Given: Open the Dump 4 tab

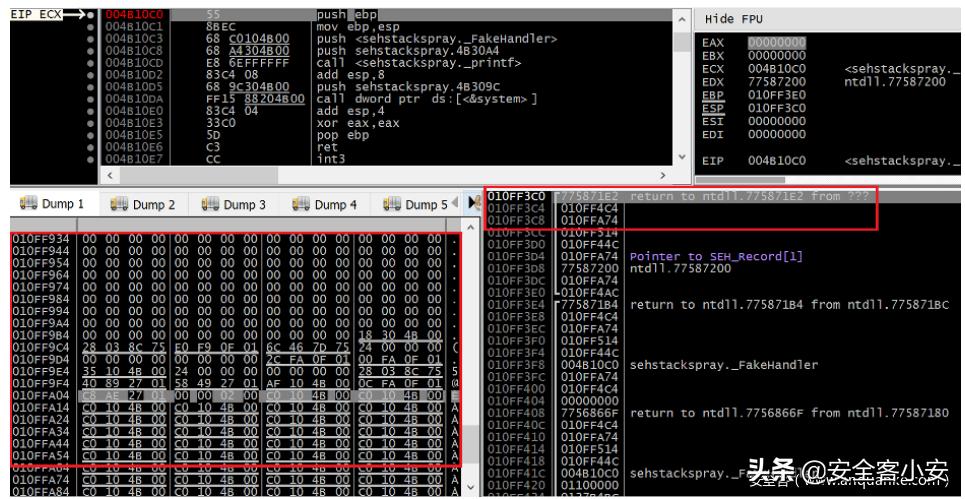Looking at the screenshot, I should [324, 204].
